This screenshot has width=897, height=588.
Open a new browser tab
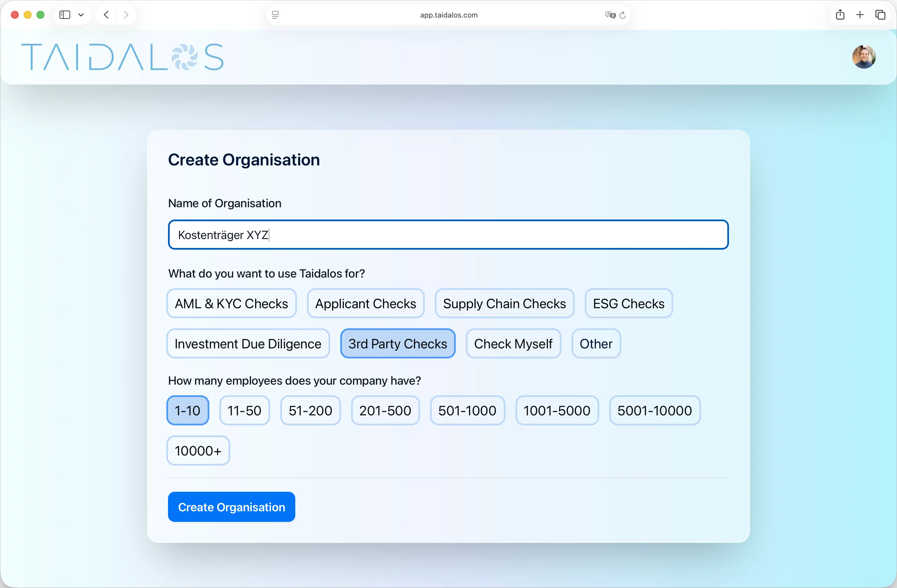[860, 15]
